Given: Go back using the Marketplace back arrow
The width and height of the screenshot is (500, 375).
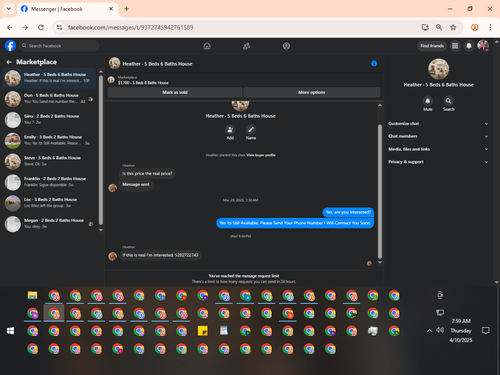Looking at the screenshot, I should [x=9, y=62].
